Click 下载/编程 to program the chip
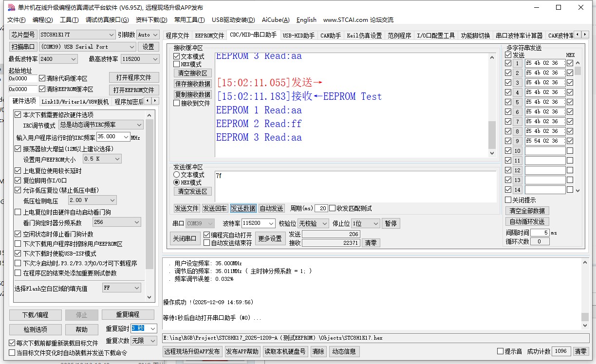The image size is (596, 364). tap(36, 315)
